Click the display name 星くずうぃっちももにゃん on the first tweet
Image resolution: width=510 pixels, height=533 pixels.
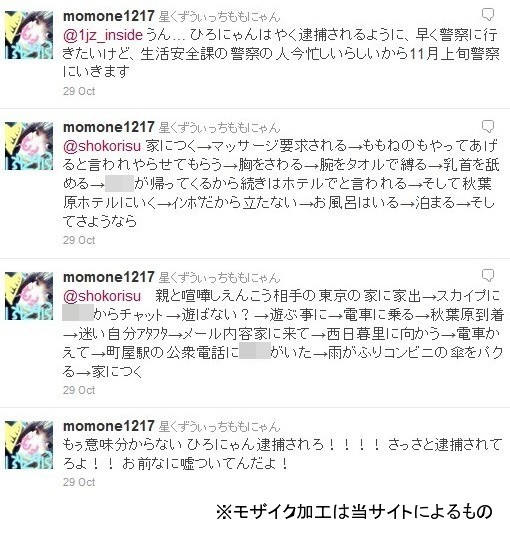(219, 17)
